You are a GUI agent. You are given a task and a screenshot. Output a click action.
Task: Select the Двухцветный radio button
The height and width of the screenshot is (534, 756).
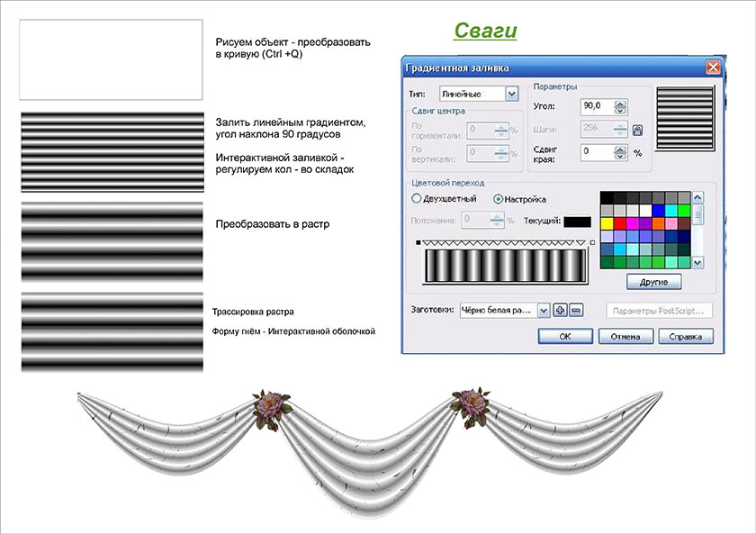417,199
